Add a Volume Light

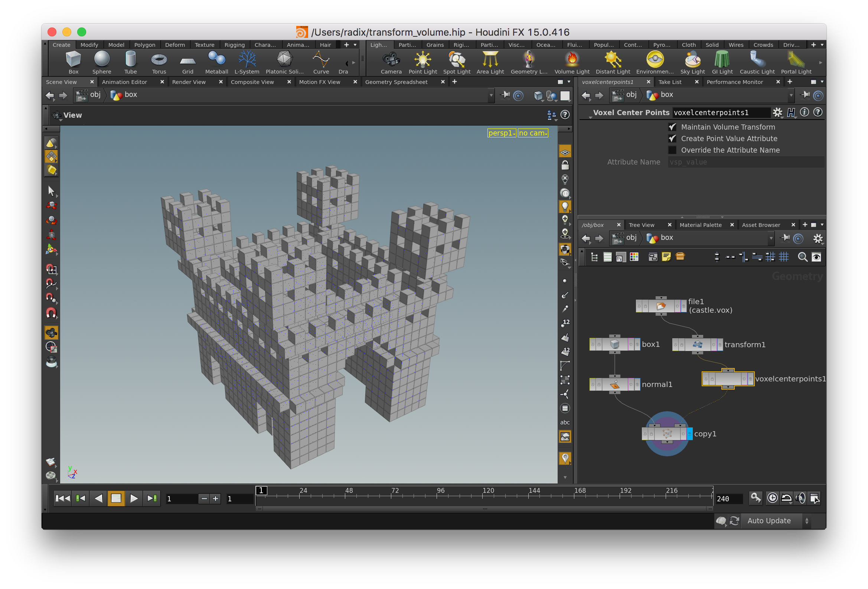(572, 62)
